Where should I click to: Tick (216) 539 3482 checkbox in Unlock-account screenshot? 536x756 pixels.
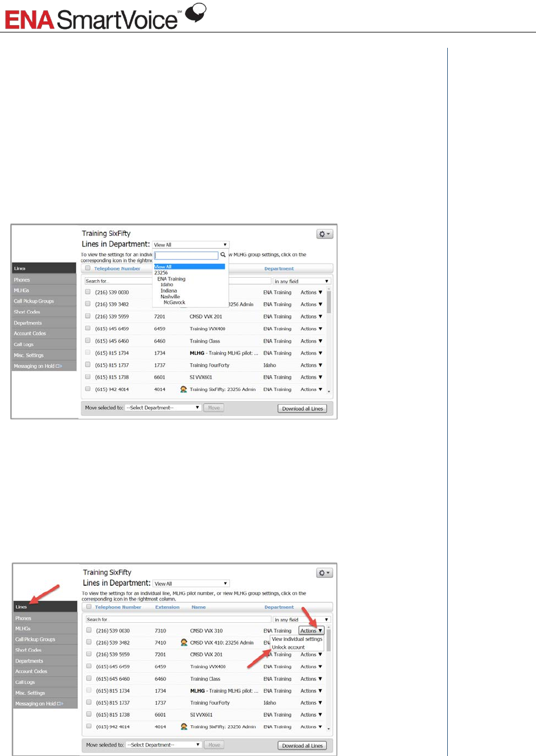coord(89,642)
